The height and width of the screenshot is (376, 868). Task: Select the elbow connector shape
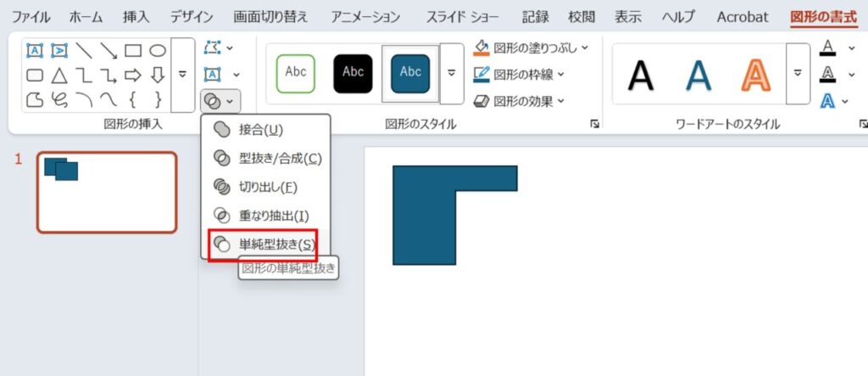click(84, 75)
